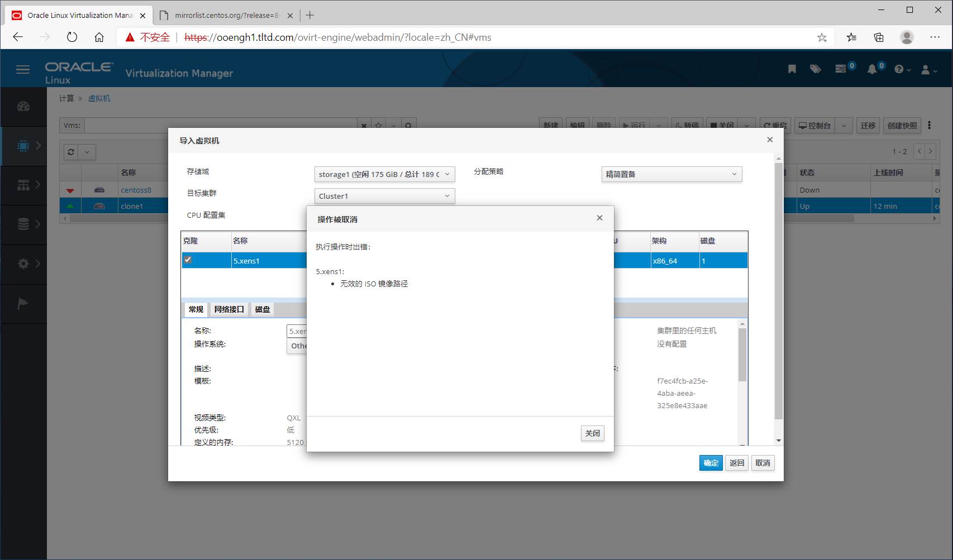
Task: Close the 操作被取消 dialog with X
Action: (599, 218)
